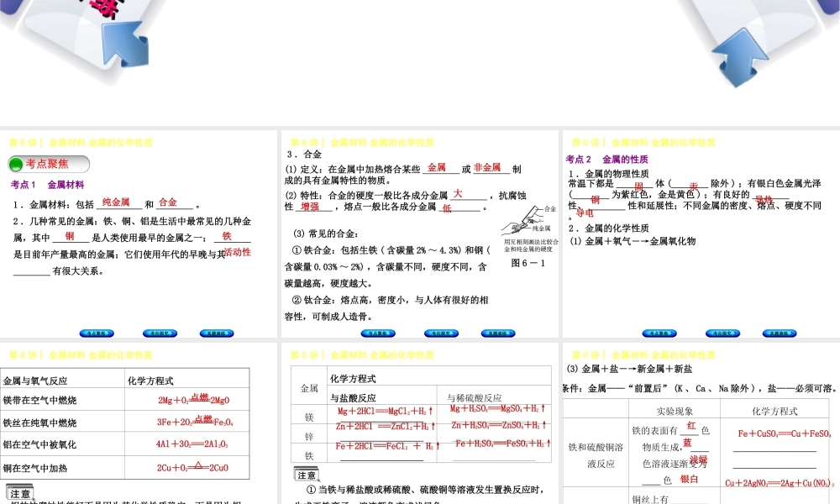This screenshot has height=504, width=840.
Task: Click the equation Cu+2AgNO3==2Ag+Cu(NO3)2
Action: point(780,482)
